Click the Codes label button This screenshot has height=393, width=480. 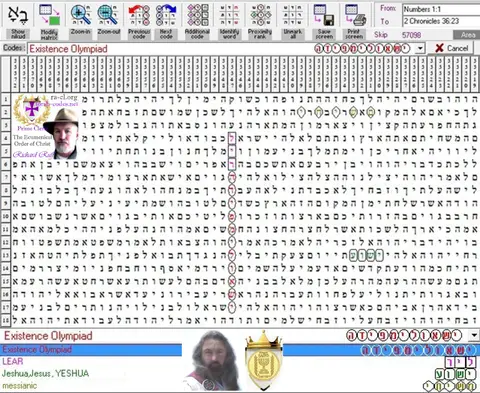pyautogui.click(x=14, y=48)
